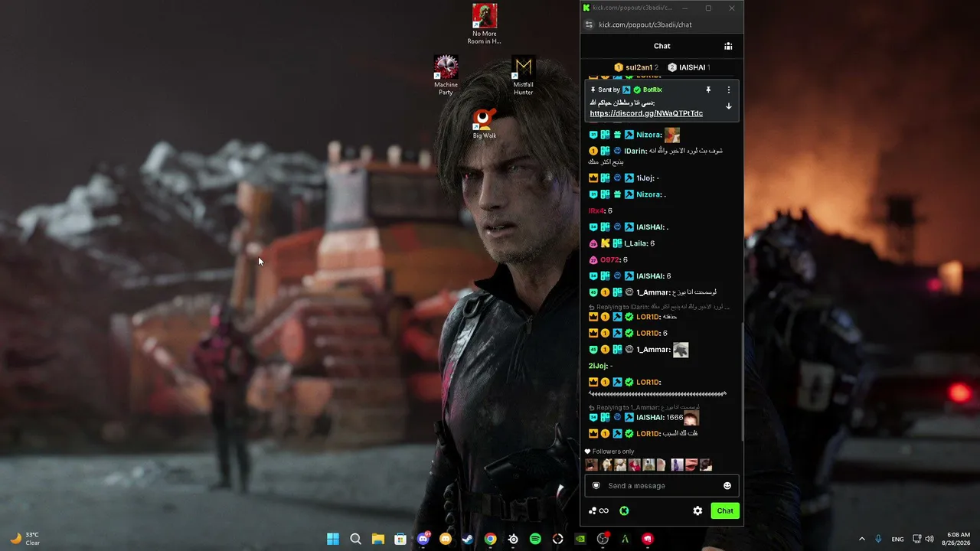Screen dimensions: 980x551
Task: Click the 1_Laila username in chat
Action: [635, 243]
